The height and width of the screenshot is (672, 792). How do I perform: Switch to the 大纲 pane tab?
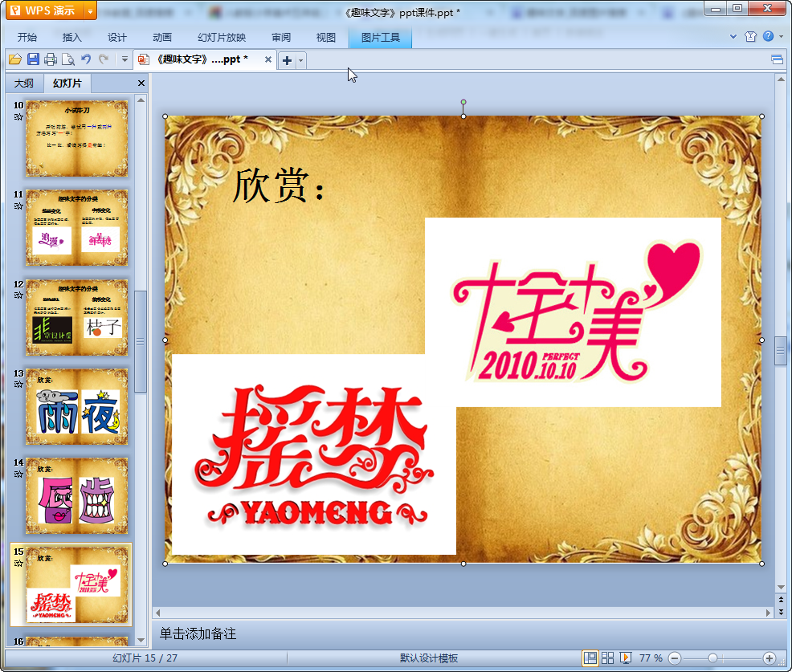pos(24,83)
